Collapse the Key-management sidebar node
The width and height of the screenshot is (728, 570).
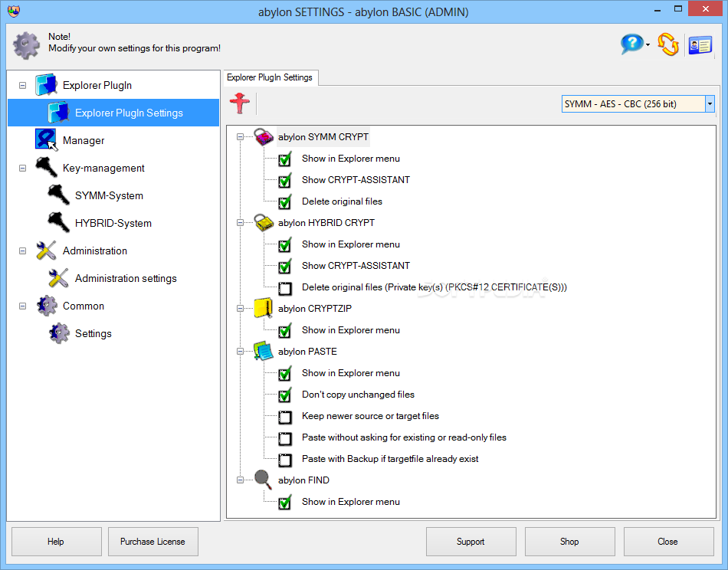(x=22, y=168)
